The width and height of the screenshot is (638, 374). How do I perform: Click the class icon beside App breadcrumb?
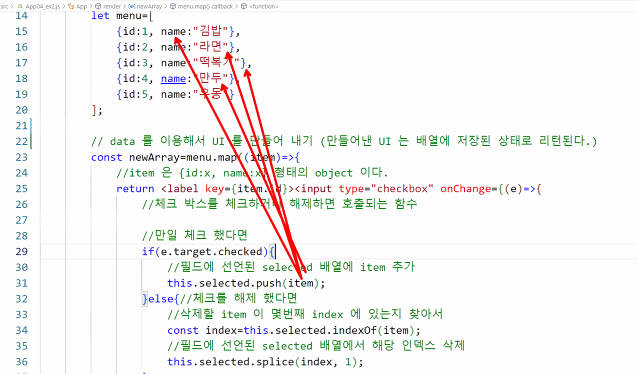tap(71, 7)
